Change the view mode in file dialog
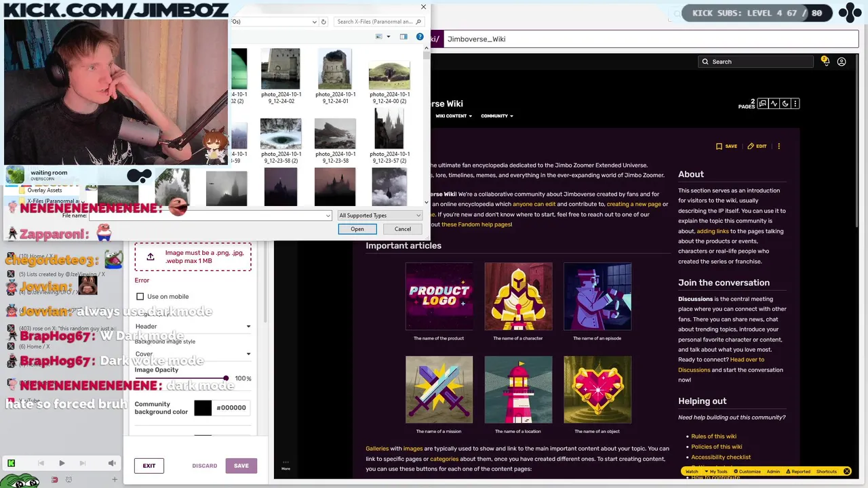 pyautogui.click(x=379, y=37)
